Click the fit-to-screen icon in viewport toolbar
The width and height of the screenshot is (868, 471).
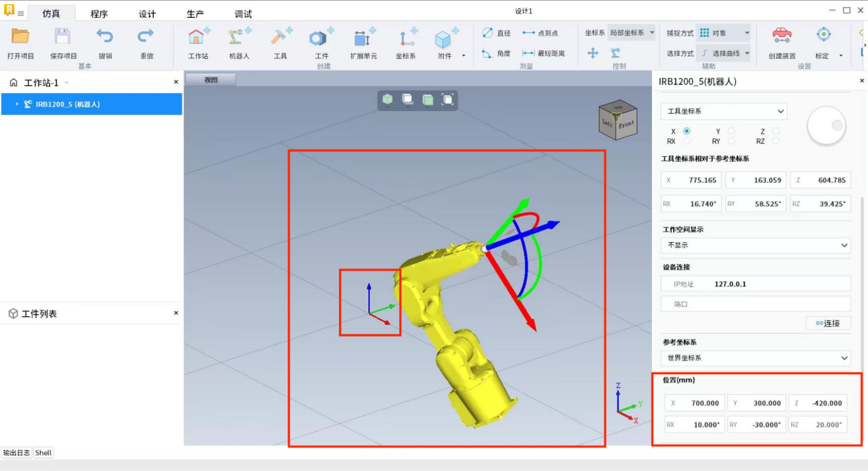447,100
